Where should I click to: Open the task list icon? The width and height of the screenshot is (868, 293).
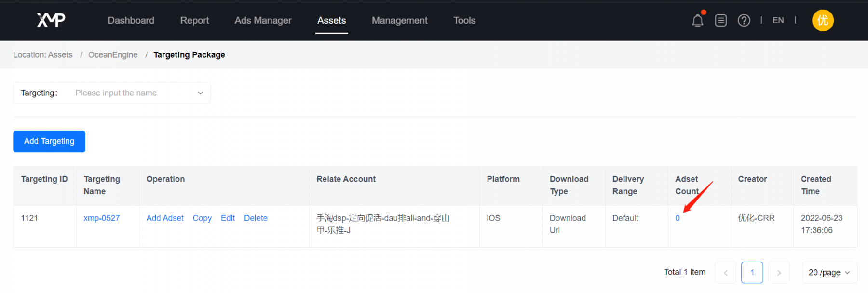721,20
